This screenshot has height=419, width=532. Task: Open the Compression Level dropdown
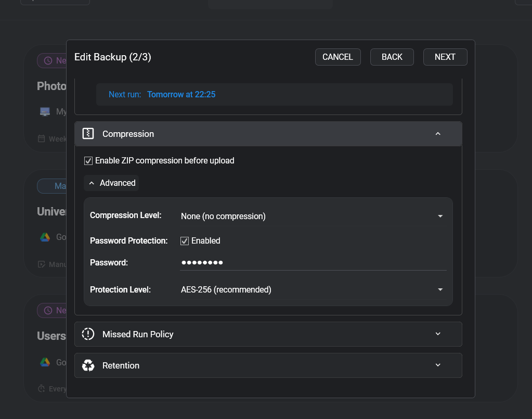pyautogui.click(x=312, y=217)
